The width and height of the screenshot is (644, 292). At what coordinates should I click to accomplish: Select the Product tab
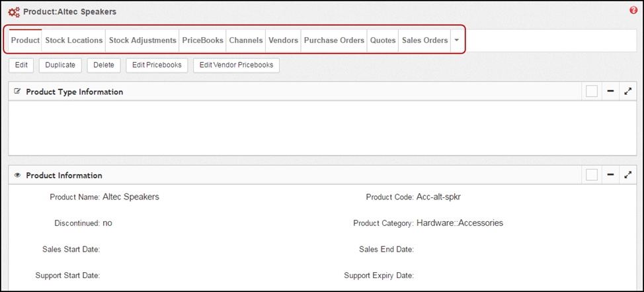tap(26, 40)
